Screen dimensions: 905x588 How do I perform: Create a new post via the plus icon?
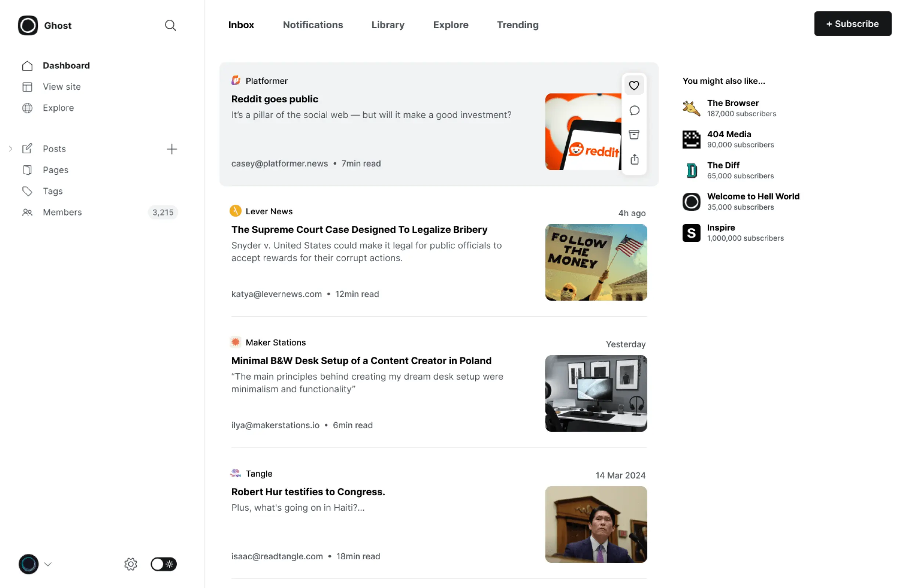tap(172, 149)
